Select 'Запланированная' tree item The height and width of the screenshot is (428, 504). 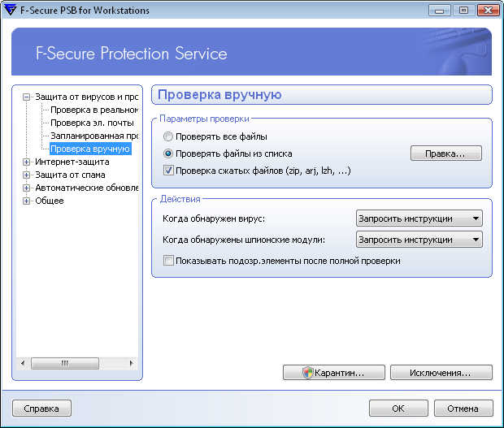point(94,136)
